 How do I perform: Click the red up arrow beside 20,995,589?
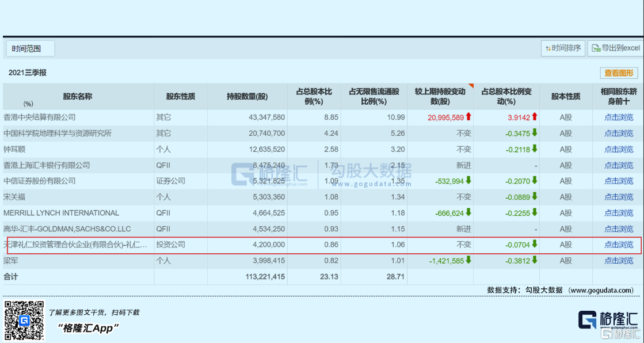pyautogui.click(x=468, y=117)
